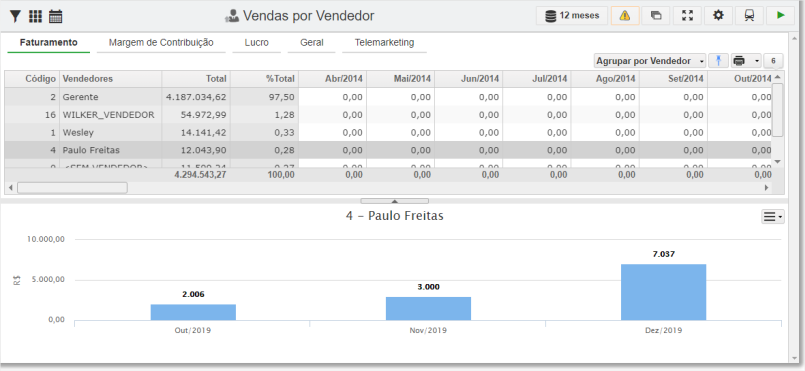Expand to fullscreen with arrows icon
Image resolution: width=805 pixels, height=371 pixels.
[x=687, y=15]
